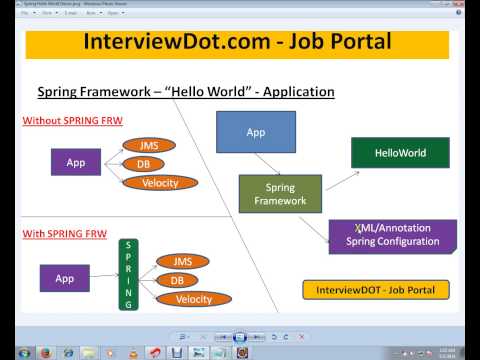Select the purple App box under With SPRING FRW
Screen dimensions: 480x360
pyautogui.click(x=65, y=278)
